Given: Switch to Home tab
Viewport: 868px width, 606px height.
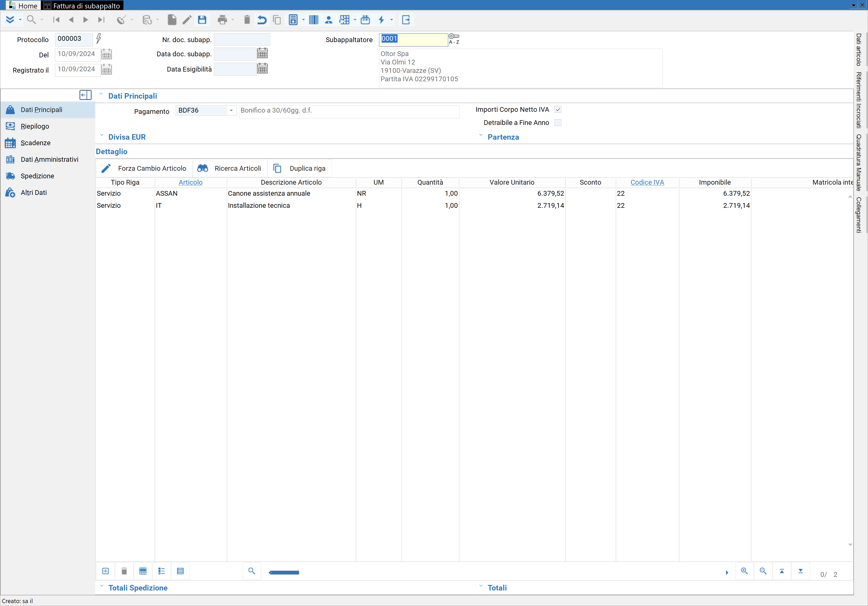Looking at the screenshot, I should [x=23, y=5].
